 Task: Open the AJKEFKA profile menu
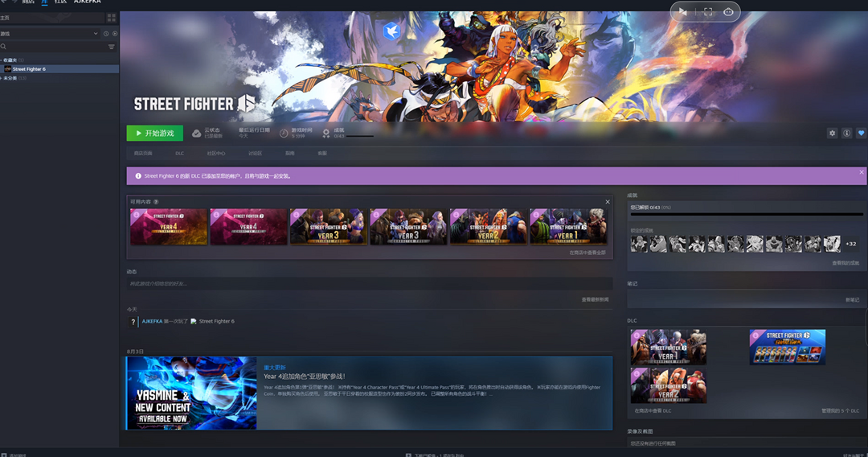click(x=88, y=2)
